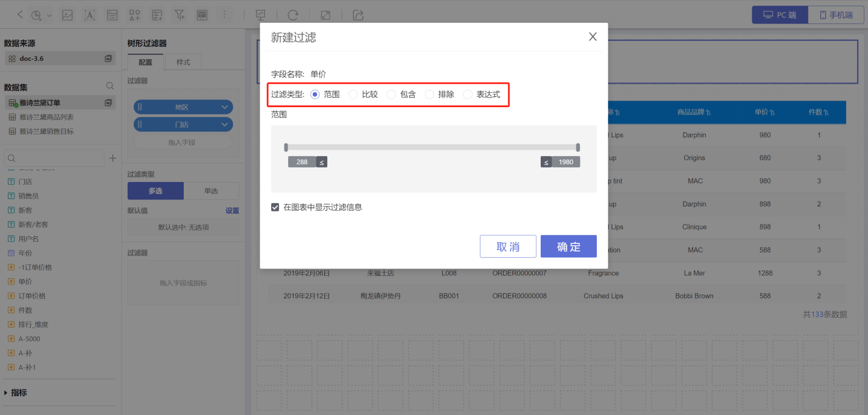
Task: Click the refresh icon in toolbar
Action: 293,15
